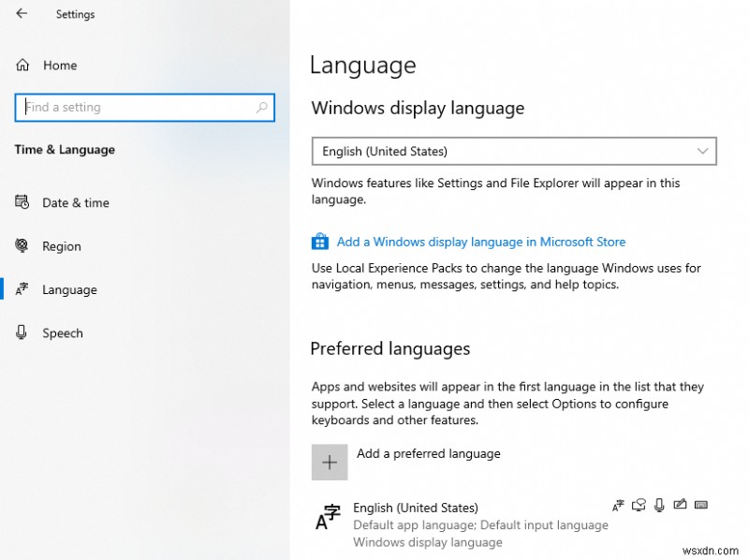Click the handwriting pen icon for English

click(x=681, y=505)
